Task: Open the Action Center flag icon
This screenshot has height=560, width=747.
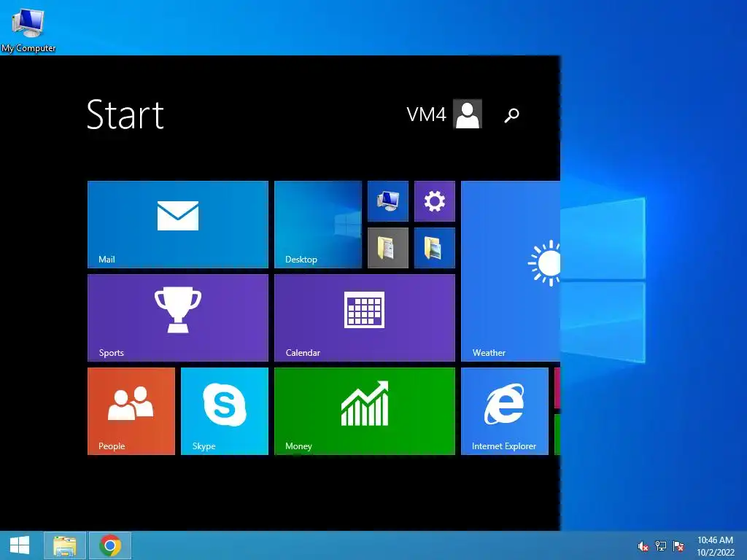Action: pyautogui.click(x=678, y=545)
